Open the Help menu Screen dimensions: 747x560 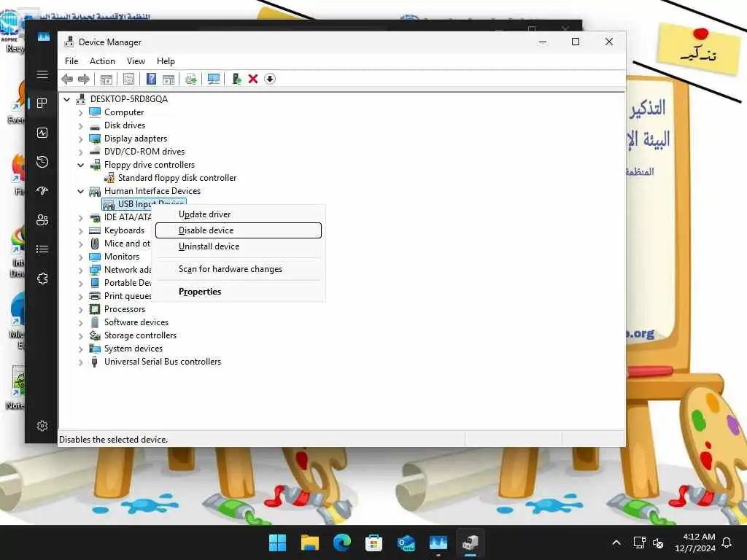click(x=166, y=61)
